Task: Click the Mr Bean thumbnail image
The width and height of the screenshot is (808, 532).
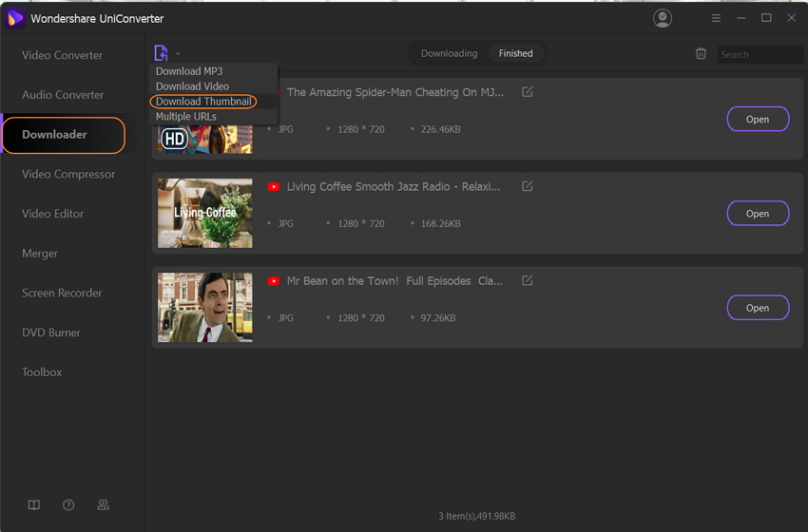Action: point(205,308)
